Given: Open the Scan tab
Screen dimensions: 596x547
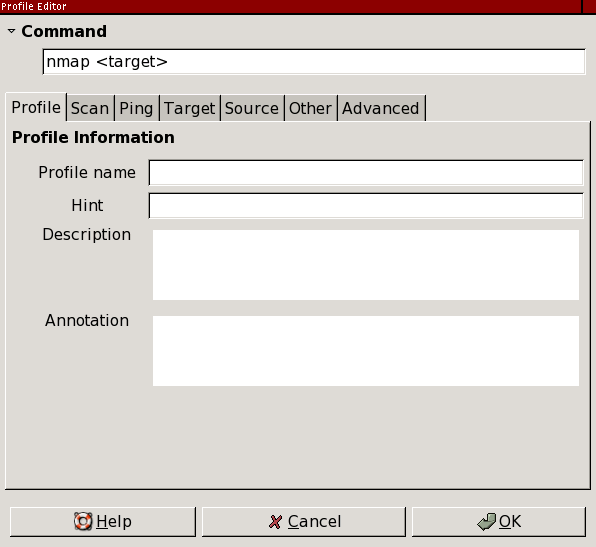Looking at the screenshot, I should tap(90, 108).
